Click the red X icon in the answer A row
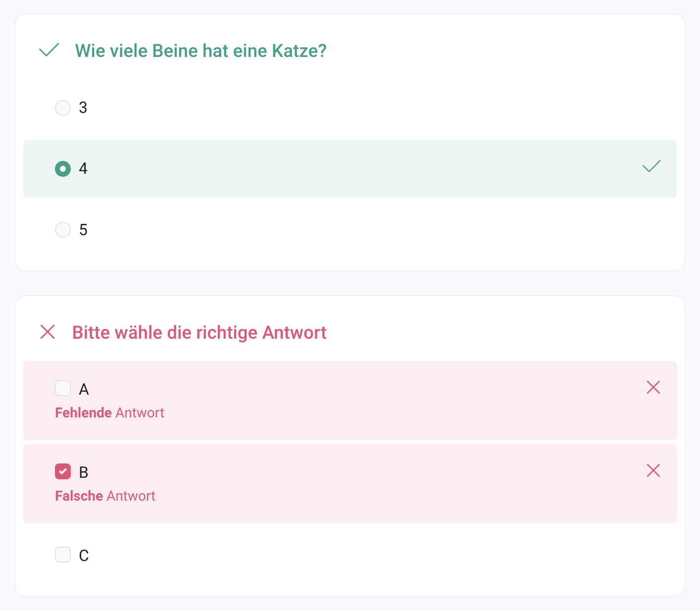 tap(653, 387)
